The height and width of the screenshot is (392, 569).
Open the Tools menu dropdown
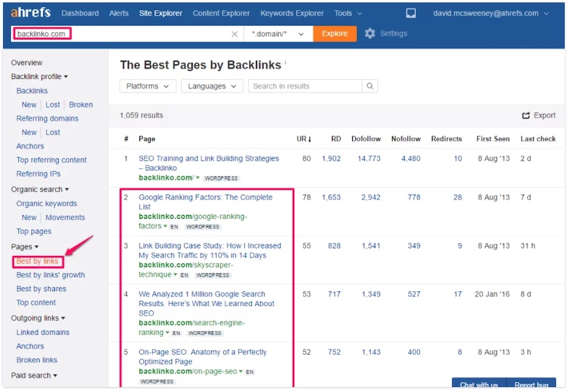tap(348, 13)
